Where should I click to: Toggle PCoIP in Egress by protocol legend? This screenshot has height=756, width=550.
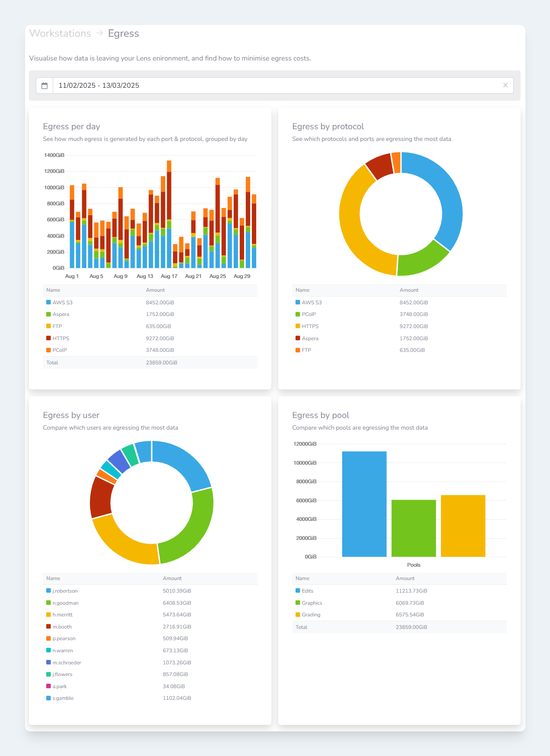click(x=308, y=314)
